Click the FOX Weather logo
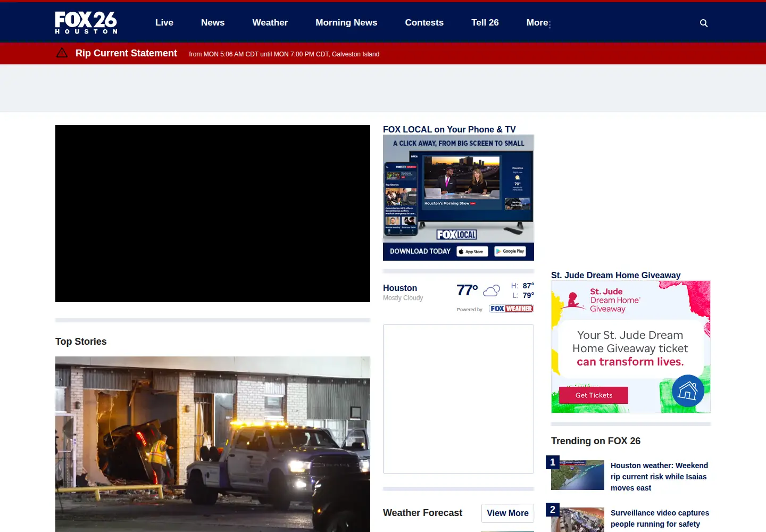766x532 pixels. point(511,309)
